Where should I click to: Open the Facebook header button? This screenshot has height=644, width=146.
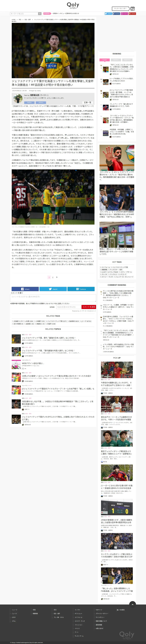pos(116,14)
